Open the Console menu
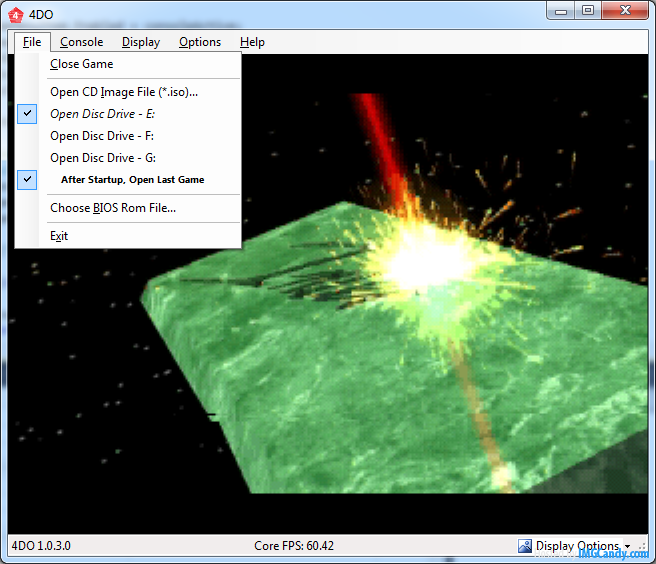This screenshot has height=564, width=656. (81, 42)
